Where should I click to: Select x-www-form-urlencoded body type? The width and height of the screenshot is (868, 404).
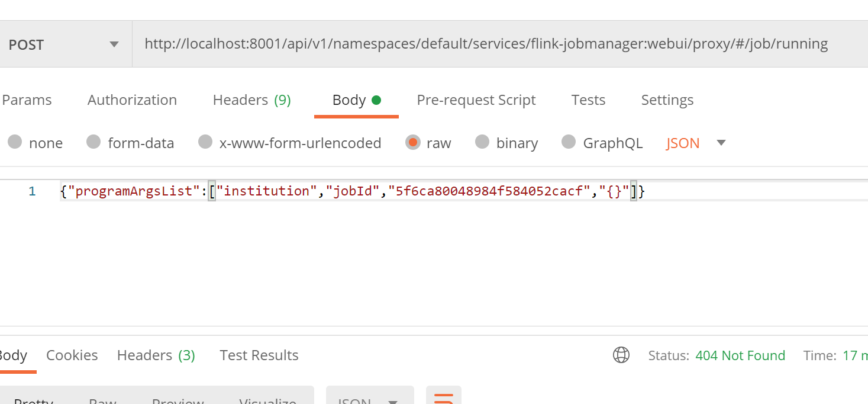(x=205, y=142)
